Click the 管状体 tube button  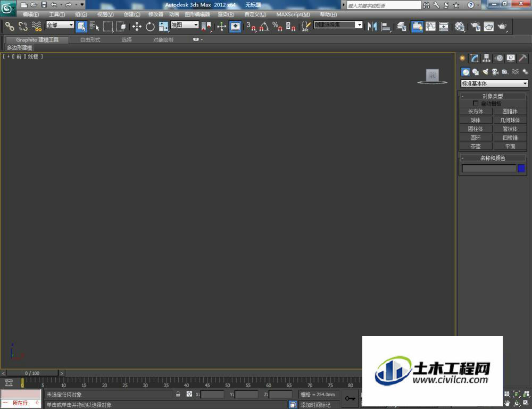[x=510, y=129]
